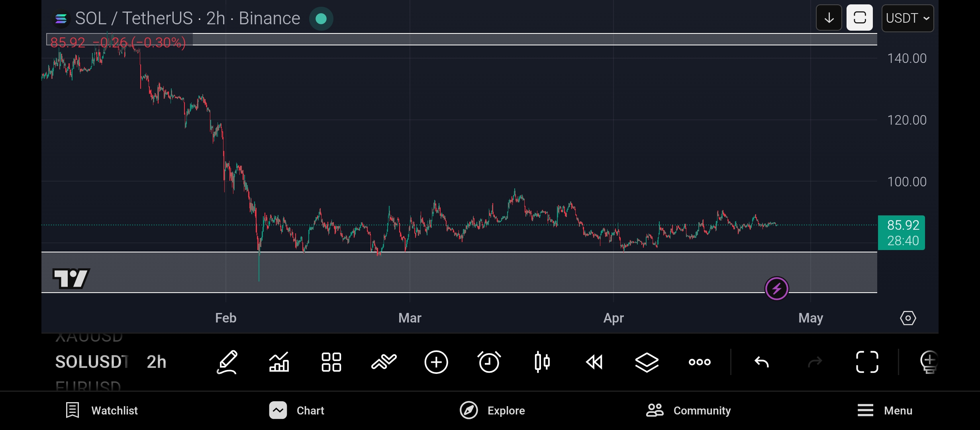Viewport: 980px width, 430px height.
Task: Open the compare symbols lines icon
Action: point(384,362)
